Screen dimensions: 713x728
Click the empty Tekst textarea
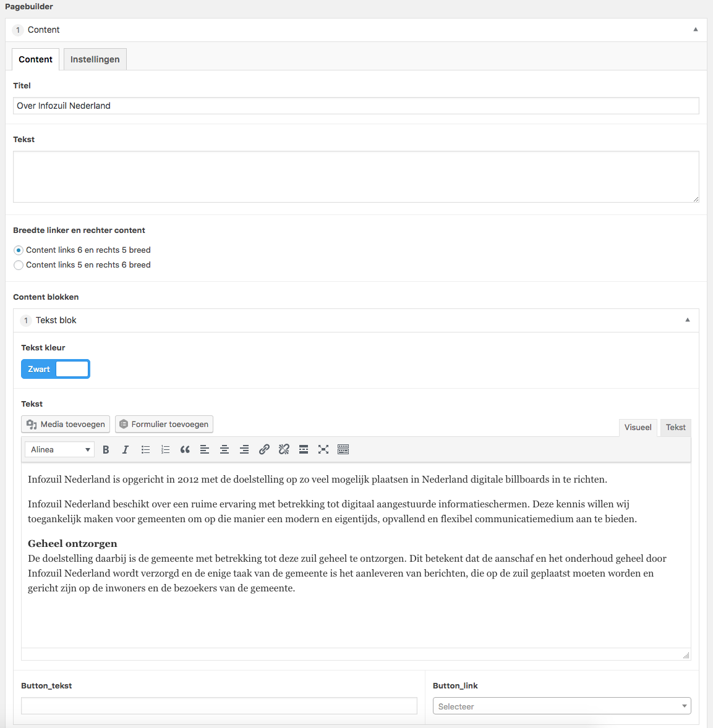coord(356,177)
